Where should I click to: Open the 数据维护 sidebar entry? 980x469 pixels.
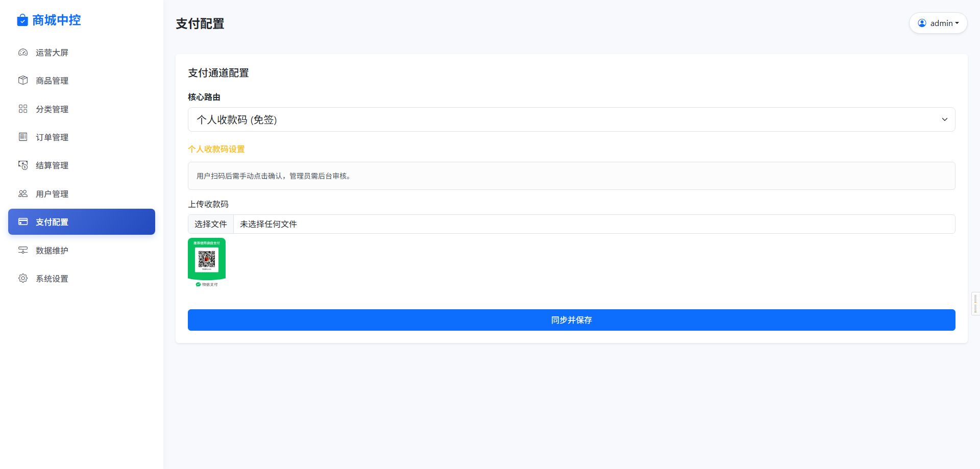82,251
